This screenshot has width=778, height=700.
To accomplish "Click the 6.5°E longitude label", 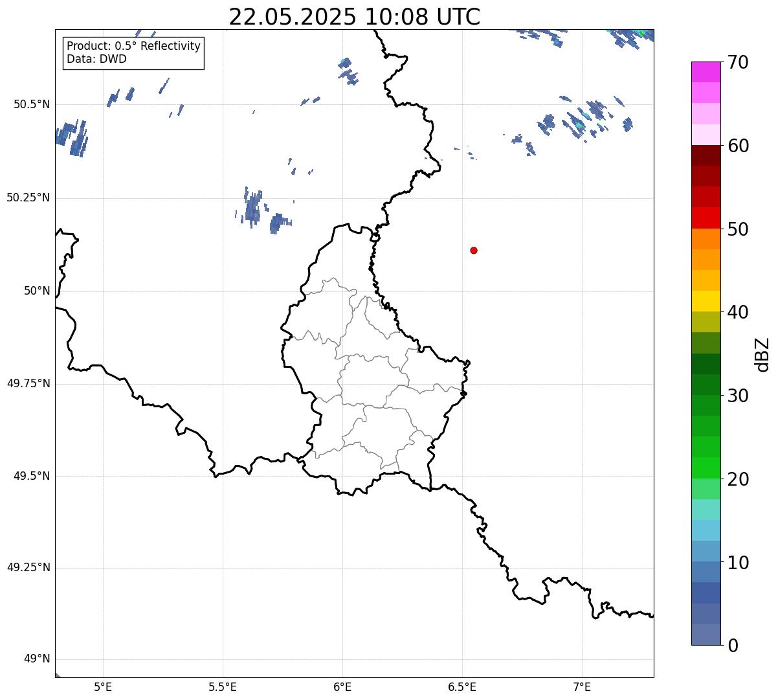I will (462, 686).
